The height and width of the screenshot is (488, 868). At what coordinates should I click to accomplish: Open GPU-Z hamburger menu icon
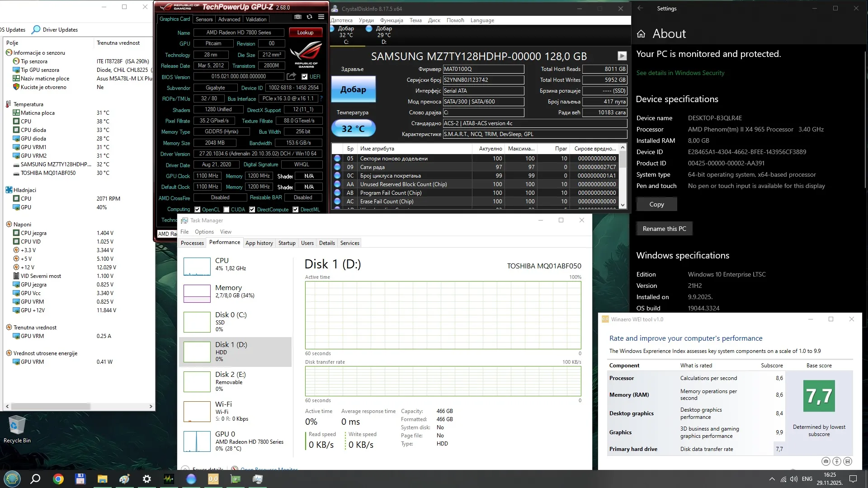pyautogui.click(x=321, y=17)
